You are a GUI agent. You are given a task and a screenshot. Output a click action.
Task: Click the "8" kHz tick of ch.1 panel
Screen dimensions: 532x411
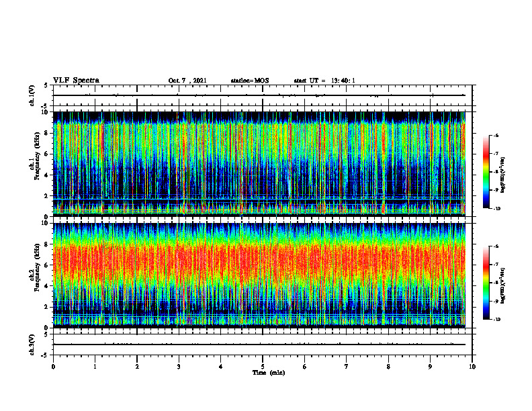[47, 133]
